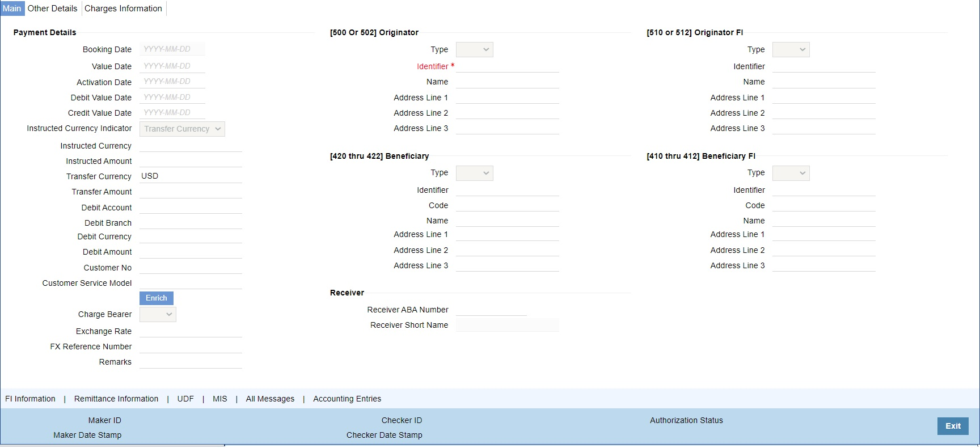
Task: Click the Enrich button
Action: coord(157,298)
